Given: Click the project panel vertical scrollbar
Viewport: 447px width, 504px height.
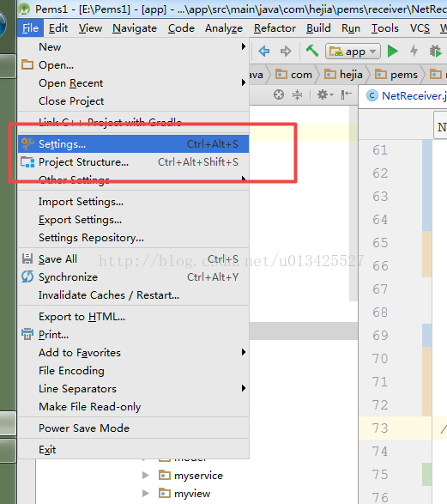Looking at the screenshot, I should (x=353, y=203).
